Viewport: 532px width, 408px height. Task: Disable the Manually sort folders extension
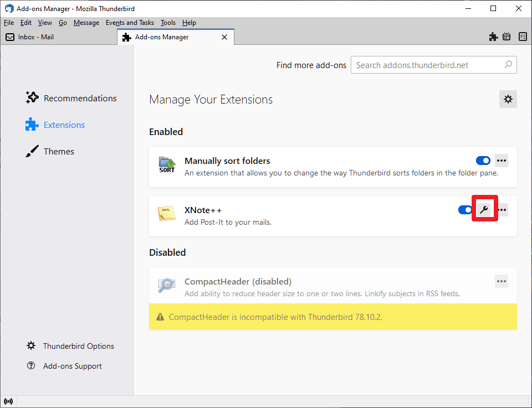coord(483,160)
